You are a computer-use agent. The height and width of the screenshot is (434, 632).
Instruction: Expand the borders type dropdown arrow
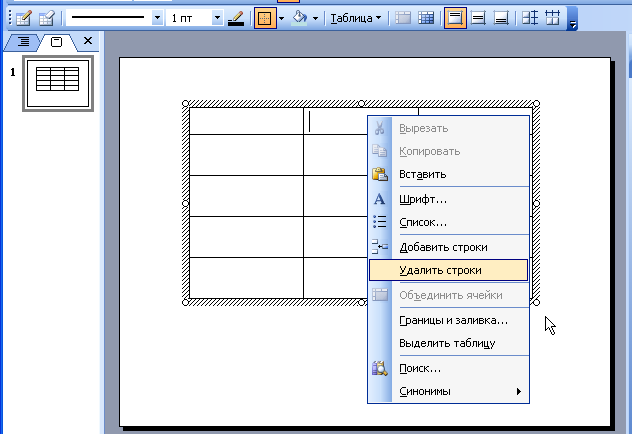[281, 18]
